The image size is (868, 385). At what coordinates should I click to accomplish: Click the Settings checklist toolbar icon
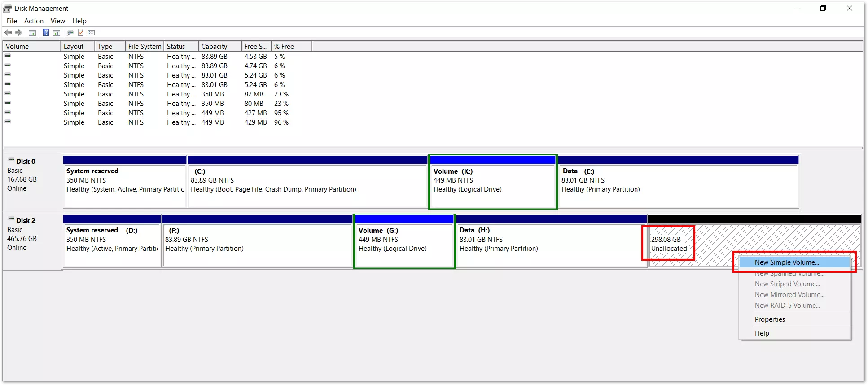click(92, 33)
